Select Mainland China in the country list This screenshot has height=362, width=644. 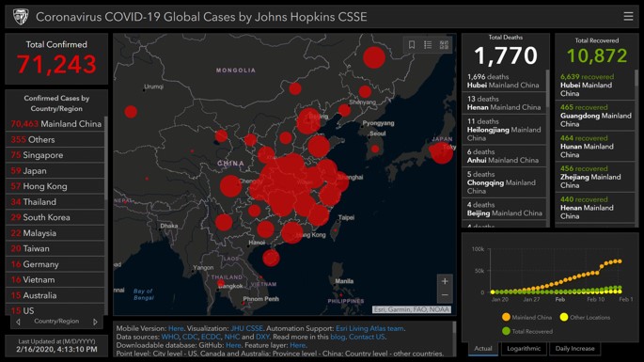point(55,124)
